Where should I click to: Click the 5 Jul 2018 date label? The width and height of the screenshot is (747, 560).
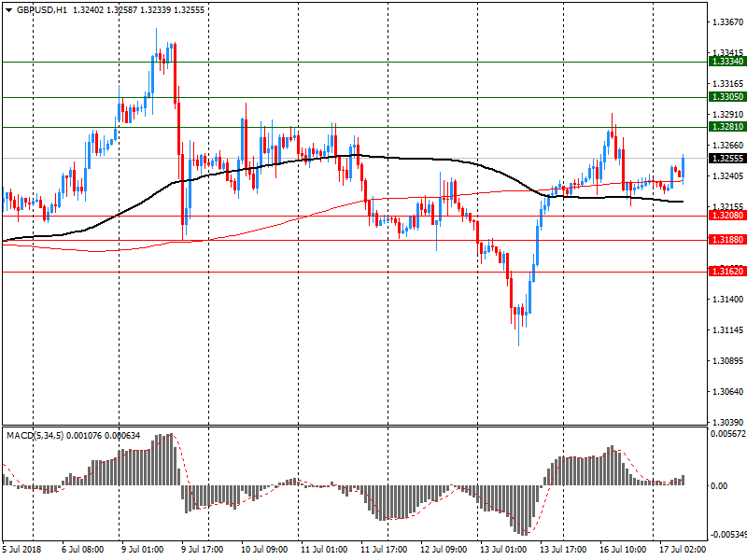pos(22,550)
